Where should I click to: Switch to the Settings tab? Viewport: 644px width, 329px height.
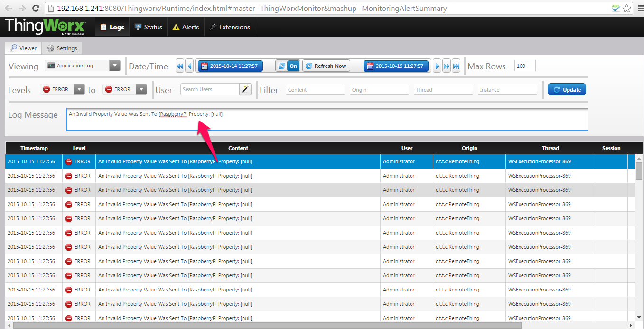[x=62, y=48]
